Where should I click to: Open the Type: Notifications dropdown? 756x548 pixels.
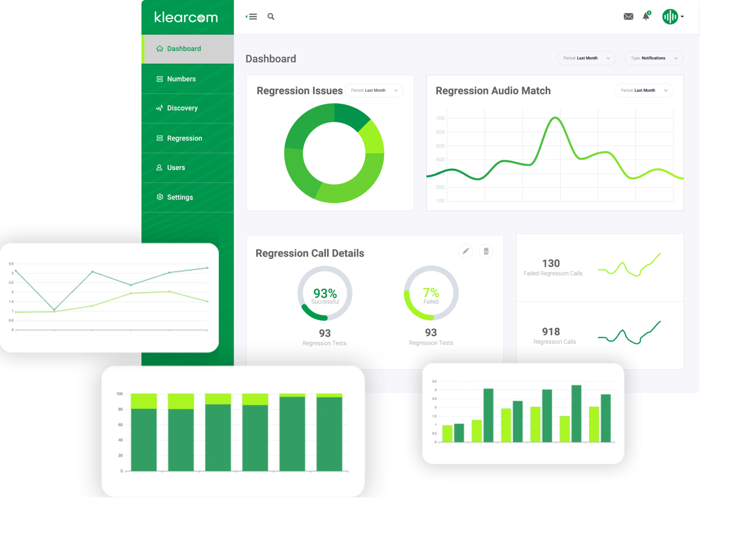tap(654, 58)
